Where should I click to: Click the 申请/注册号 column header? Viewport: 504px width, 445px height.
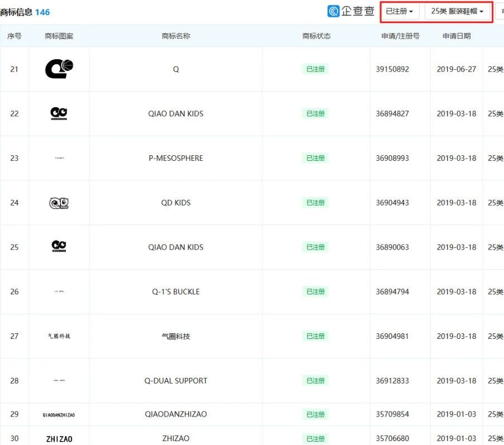point(400,36)
